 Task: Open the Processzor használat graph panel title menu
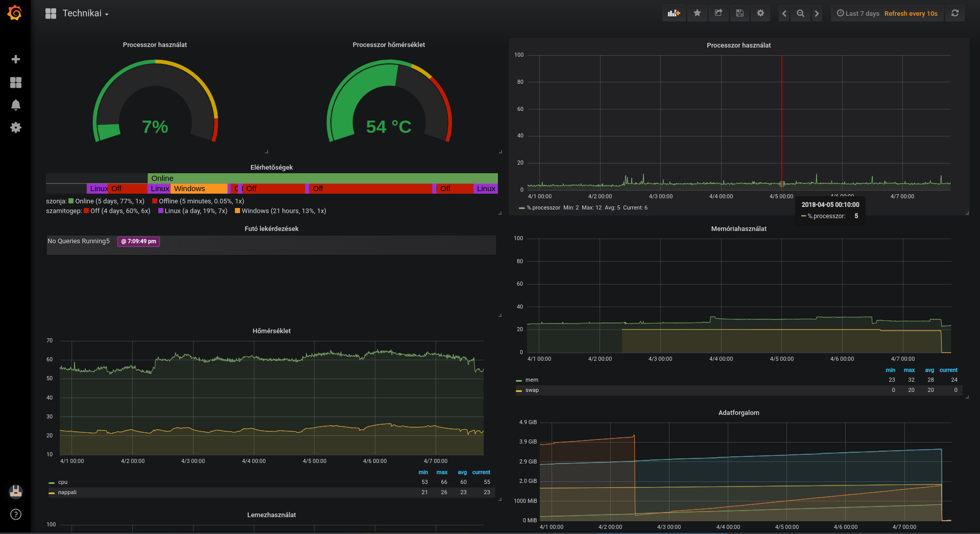(738, 45)
